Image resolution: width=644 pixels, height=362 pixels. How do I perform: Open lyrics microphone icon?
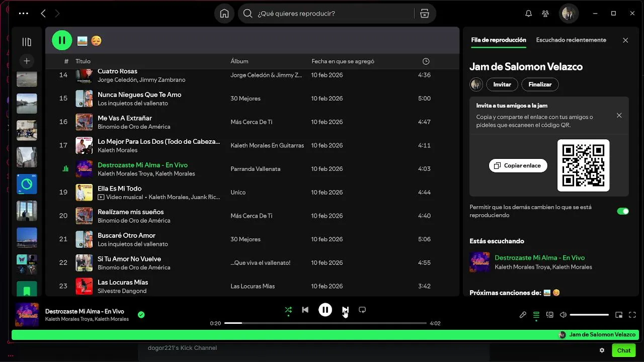[523, 315]
